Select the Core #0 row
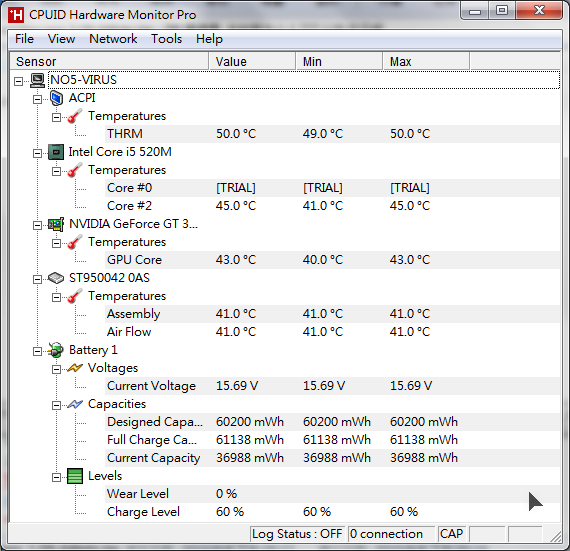The image size is (570, 551). (x=332, y=188)
